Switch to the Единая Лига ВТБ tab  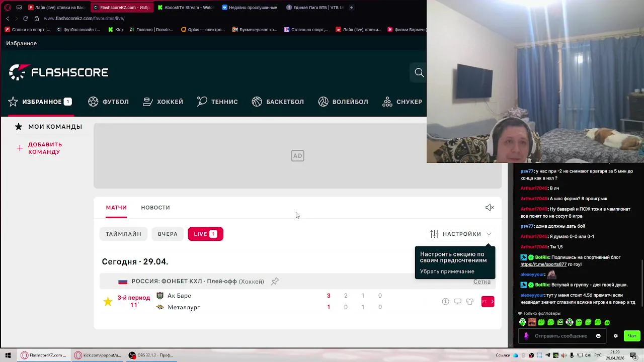pyautogui.click(x=315, y=8)
